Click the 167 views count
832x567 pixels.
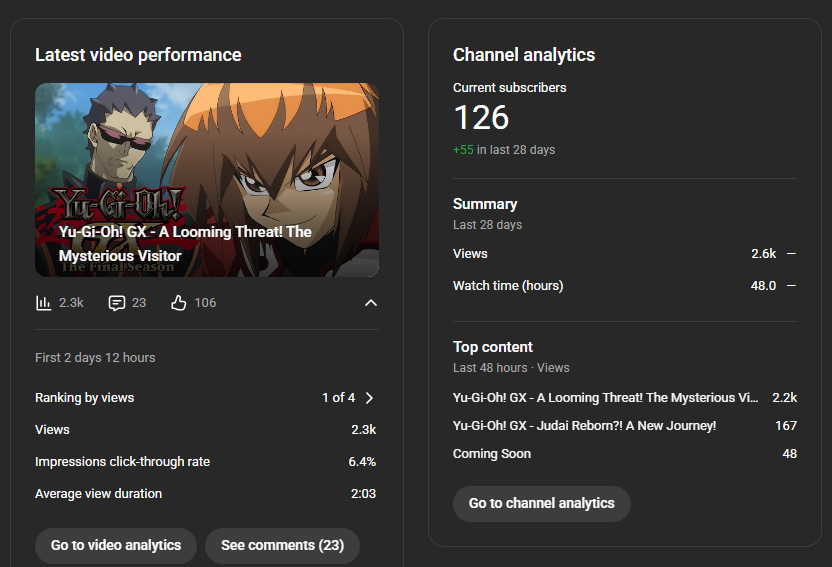point(786,426)
